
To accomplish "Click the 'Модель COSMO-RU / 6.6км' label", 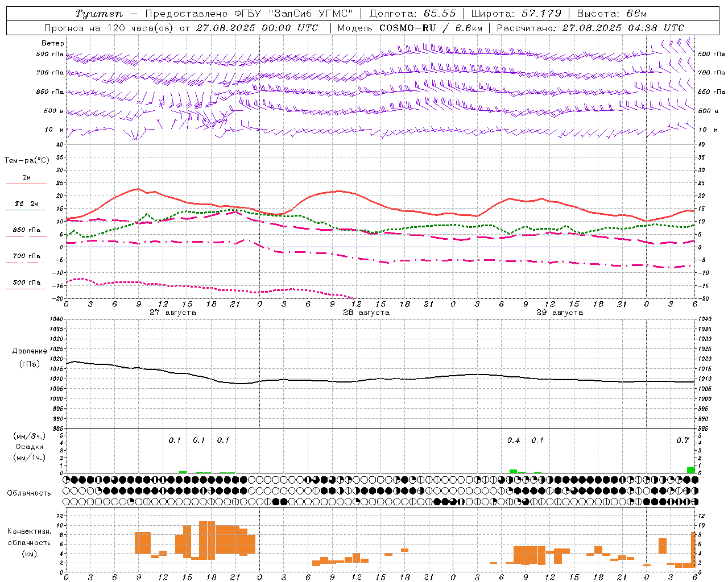I will (410, 28).
